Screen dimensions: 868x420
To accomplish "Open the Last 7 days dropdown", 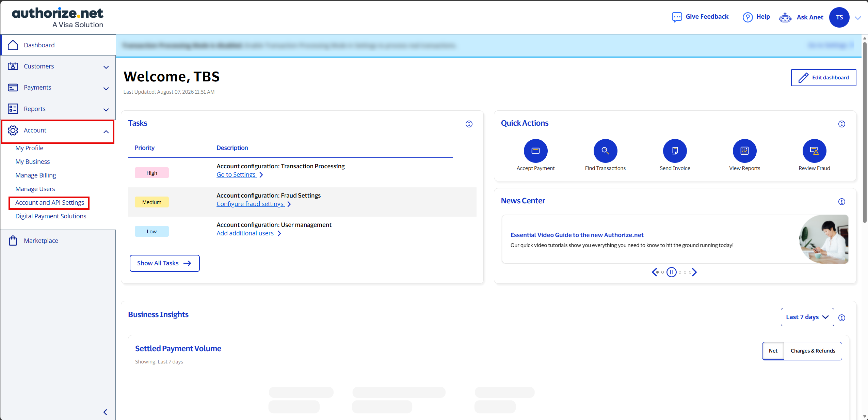I will (x=807, y=317).
